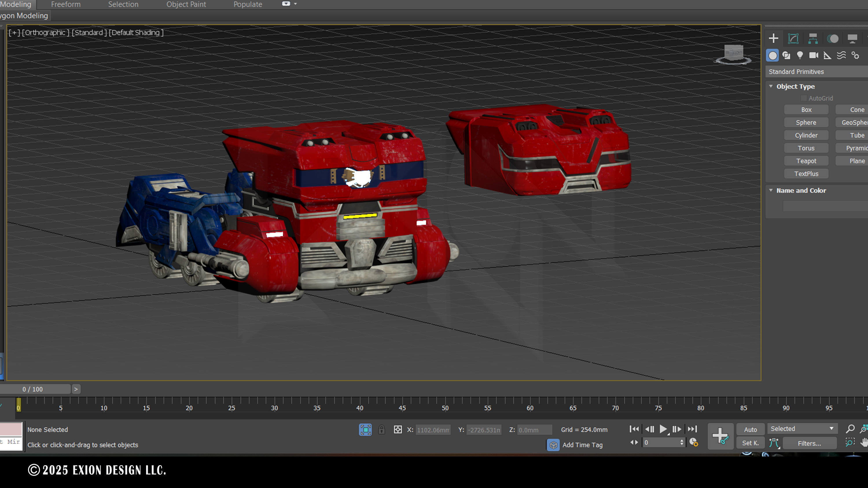Toggle the Selection Lock padlock
Viewport: 868px width, 488px height.
tap(381, 430)
